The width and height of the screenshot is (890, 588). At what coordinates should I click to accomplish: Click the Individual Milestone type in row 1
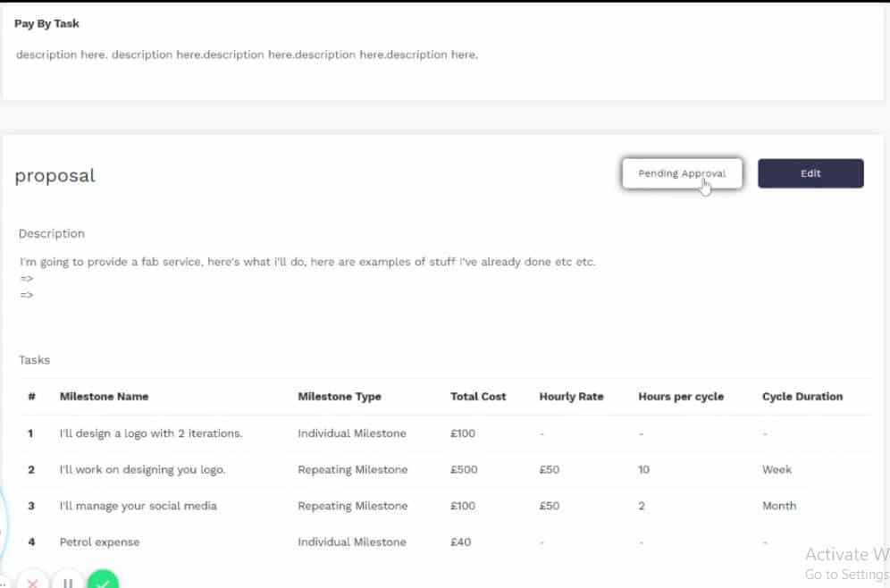click(352, 433)
